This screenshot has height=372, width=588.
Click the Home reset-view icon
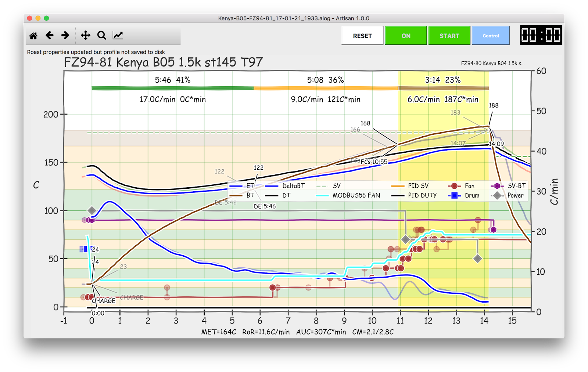point(33,36)
